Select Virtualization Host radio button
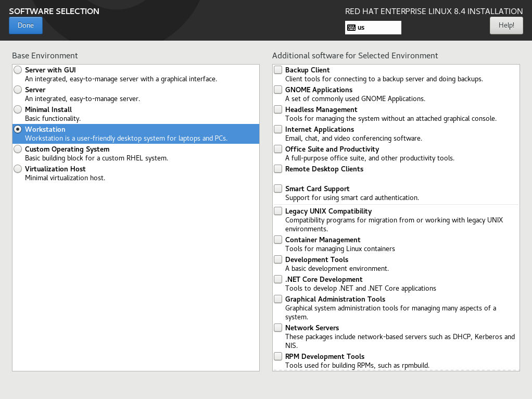 [18, 169]
